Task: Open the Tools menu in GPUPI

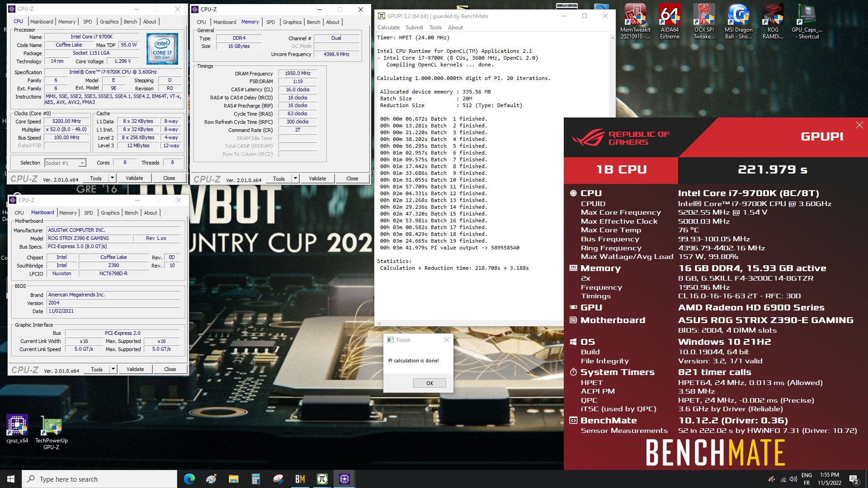Action: [435, 28]
